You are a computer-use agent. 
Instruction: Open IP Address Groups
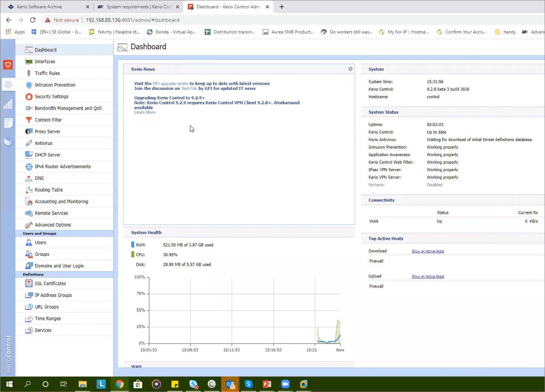64,295
